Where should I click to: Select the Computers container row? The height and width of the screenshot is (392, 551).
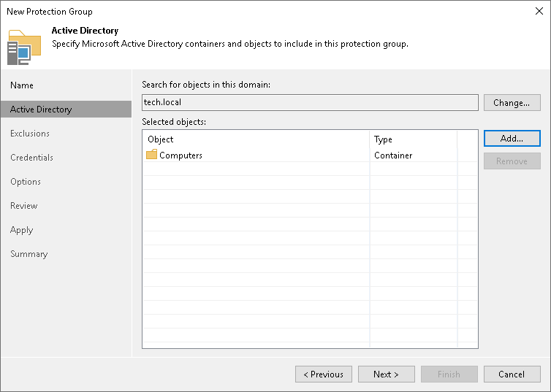click(x=256, y=155)
